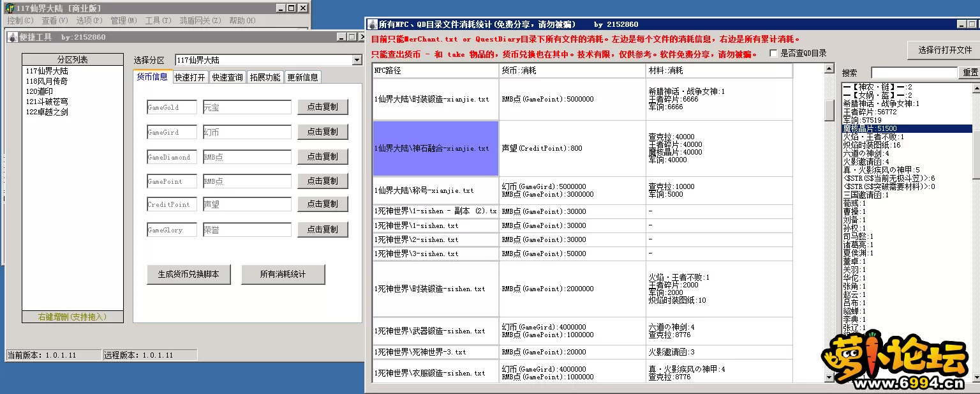This screenshot has width=980, height=394.
Task: Click the 重置 button beside search
Action: point(970,73)
